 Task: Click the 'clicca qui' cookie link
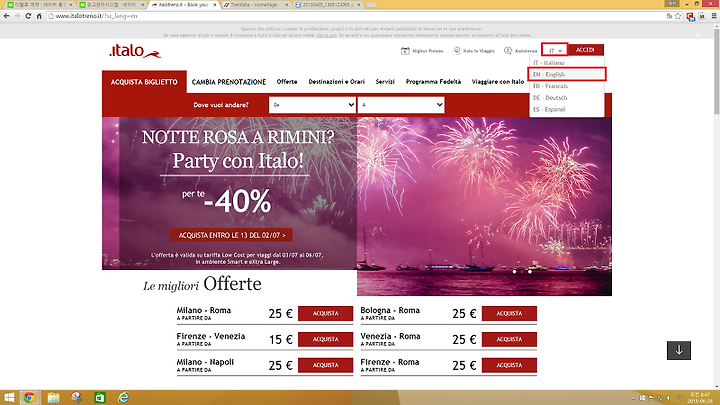[326, 35]
